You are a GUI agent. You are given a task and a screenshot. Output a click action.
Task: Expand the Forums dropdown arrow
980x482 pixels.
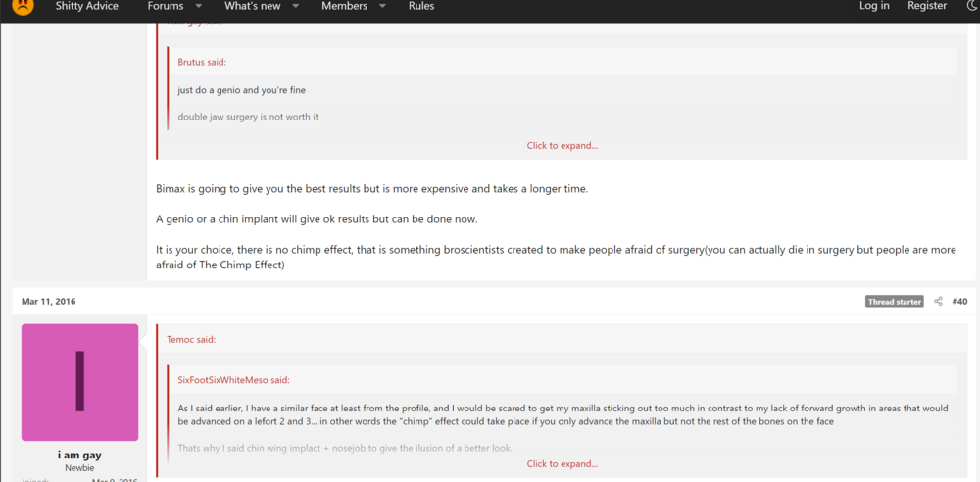[x=199, y=6]
